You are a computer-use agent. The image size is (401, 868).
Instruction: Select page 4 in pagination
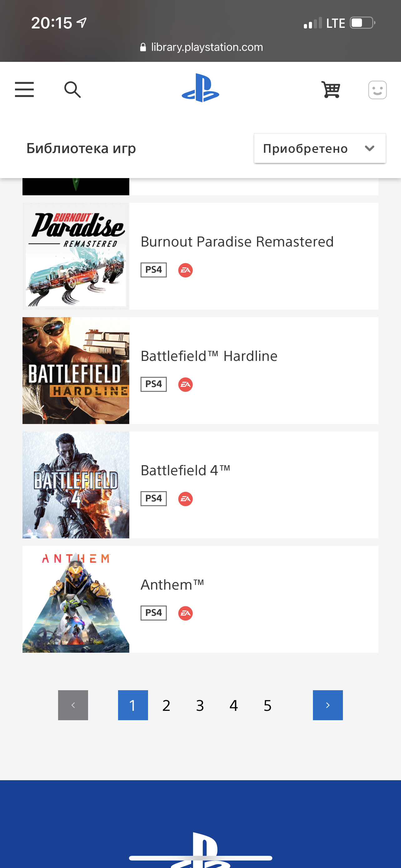tap(234, 706)
